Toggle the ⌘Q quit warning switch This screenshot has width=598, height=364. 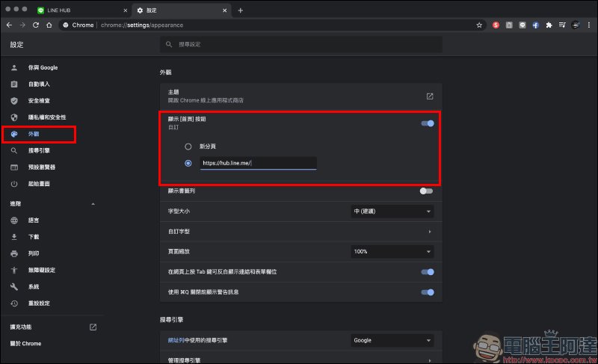coord(427,292)
